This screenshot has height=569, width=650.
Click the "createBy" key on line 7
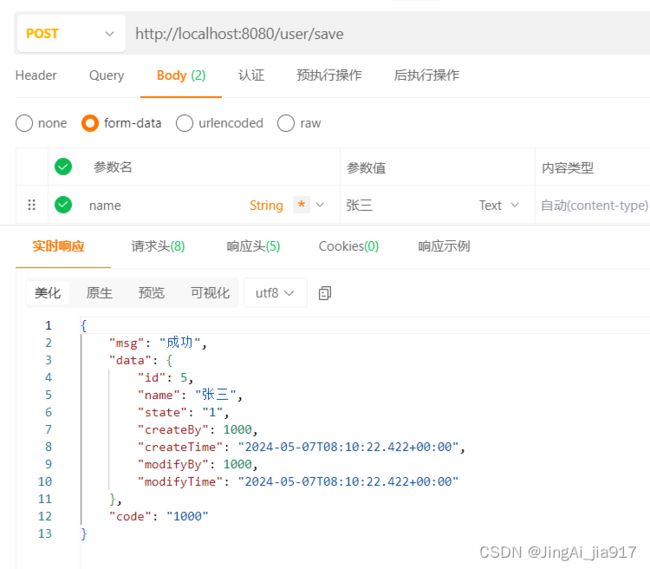coord(173,430)
